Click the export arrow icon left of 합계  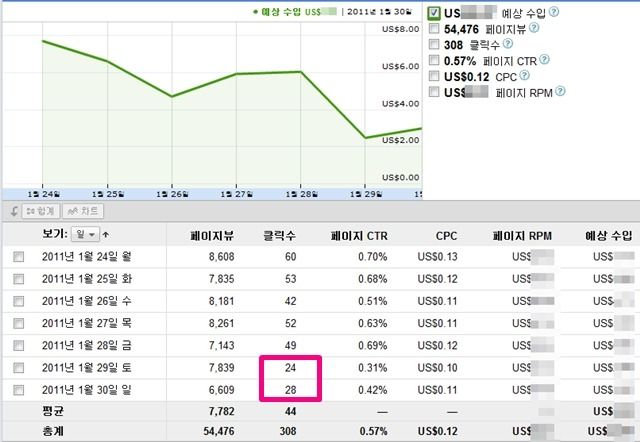13,211
